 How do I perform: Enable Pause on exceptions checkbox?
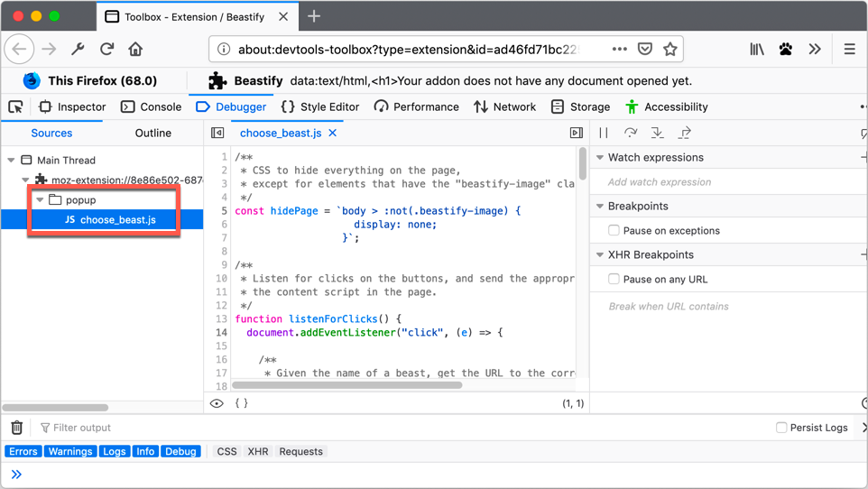click(614, 230)
